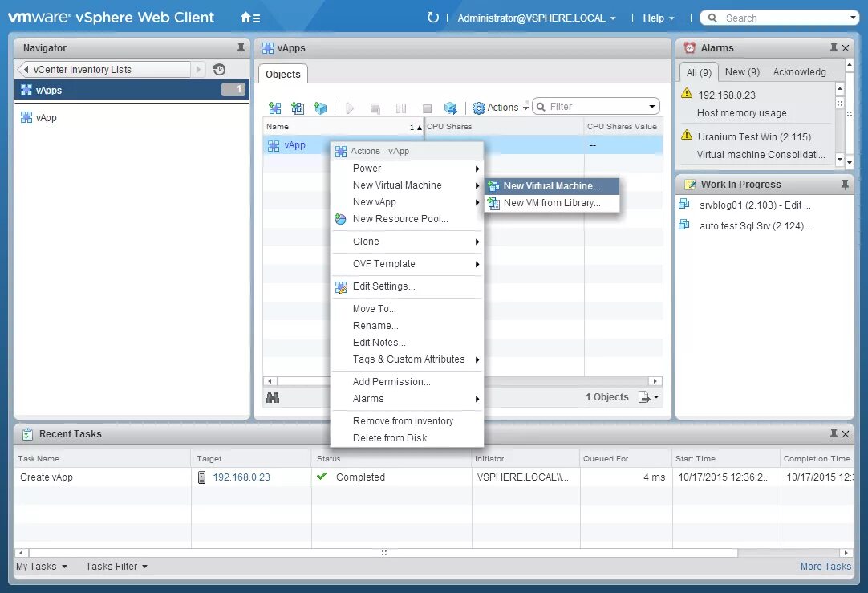Image resolution: width=868 pixels, height=593 pixels.
Task: Choose Edit Settings in context menu
Action: point(407,286)
